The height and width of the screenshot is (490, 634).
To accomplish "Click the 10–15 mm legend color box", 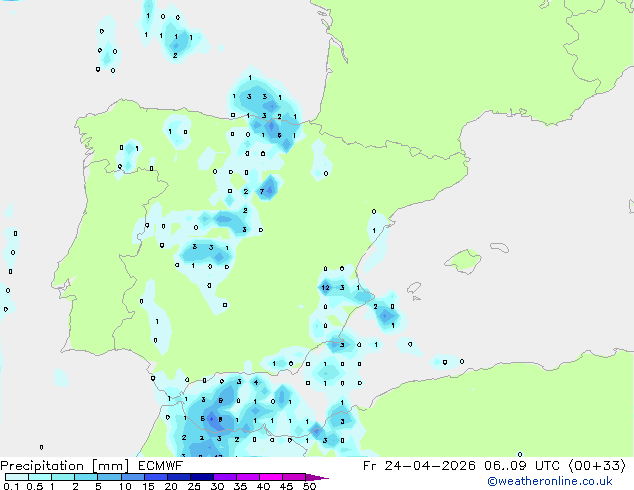I will click(x=132, y=477).
